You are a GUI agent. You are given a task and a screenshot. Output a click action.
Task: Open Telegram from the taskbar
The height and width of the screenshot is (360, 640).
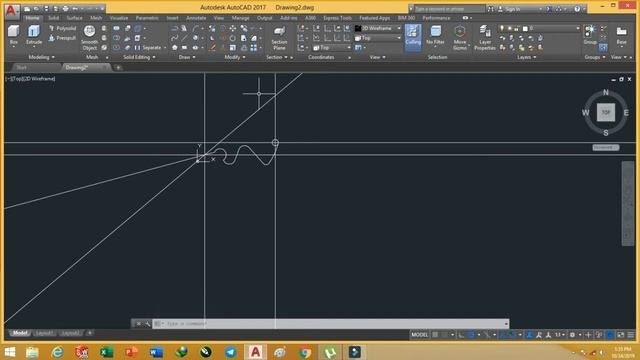pyautogui.click(x=231, y=352)
